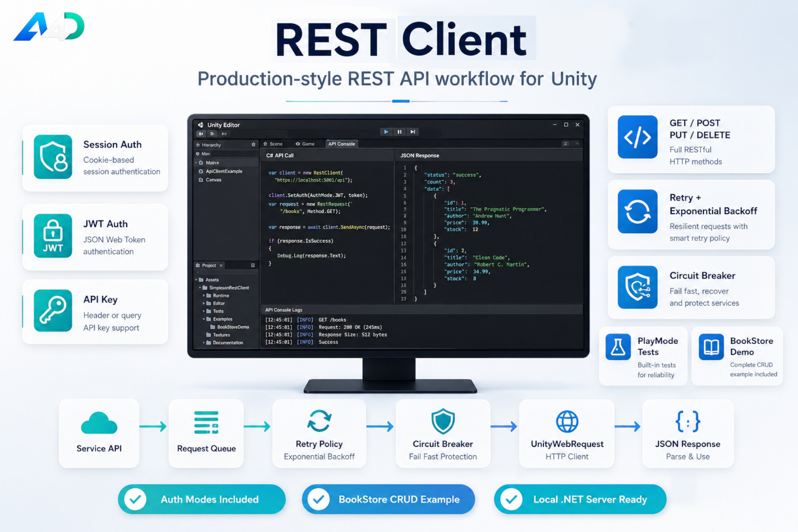Collapse the Assets folder arrow
This screenshot has width=798, height=532.
(x=196, y=280)
